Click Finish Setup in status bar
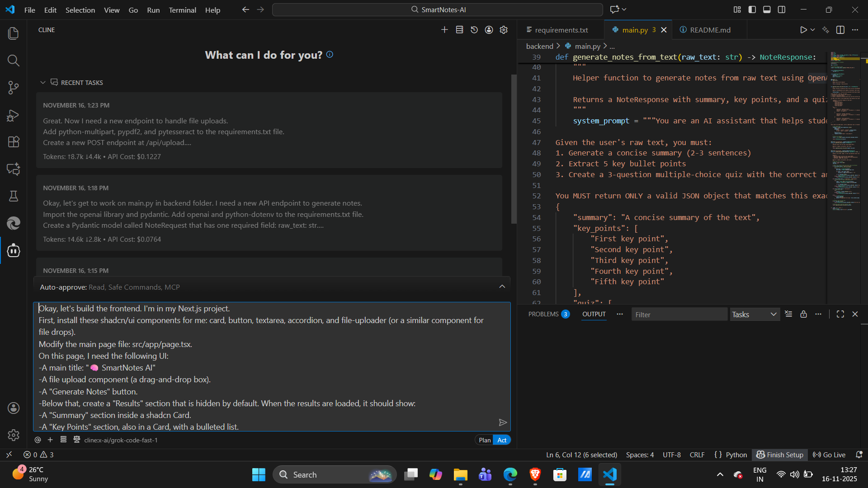Screen dimensions: 868x488 pyautogui.click(x=780, y=455)
